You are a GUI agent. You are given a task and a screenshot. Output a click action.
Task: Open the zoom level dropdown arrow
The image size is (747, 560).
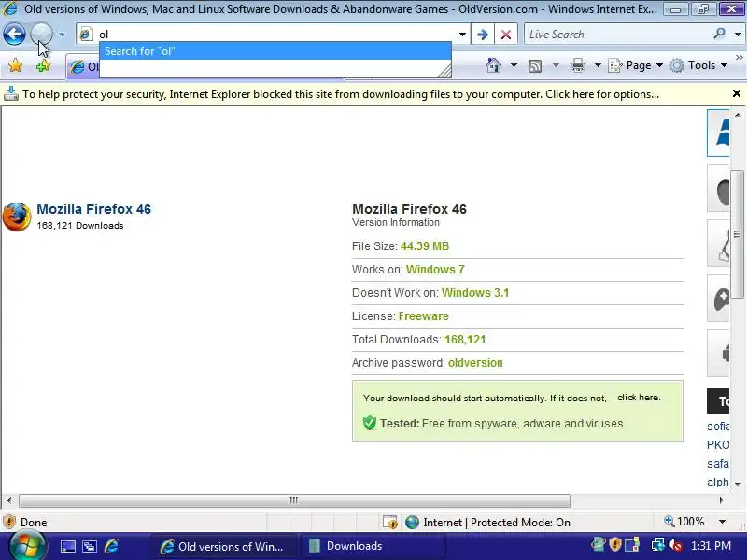(722, 522)
